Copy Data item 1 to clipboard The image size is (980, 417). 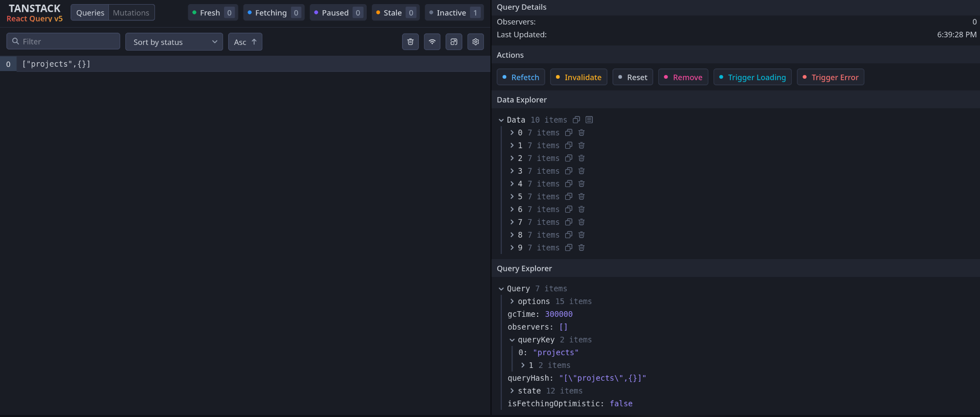(569, 145)
